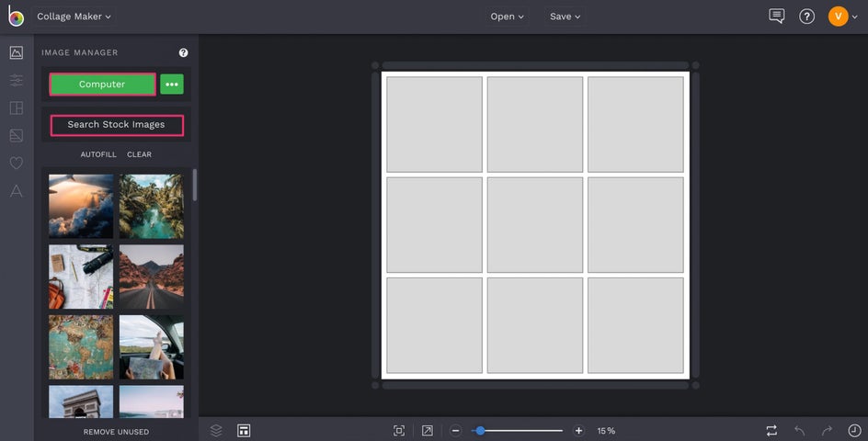Select the clouds at sunset thumbnail

coord(81,207)
